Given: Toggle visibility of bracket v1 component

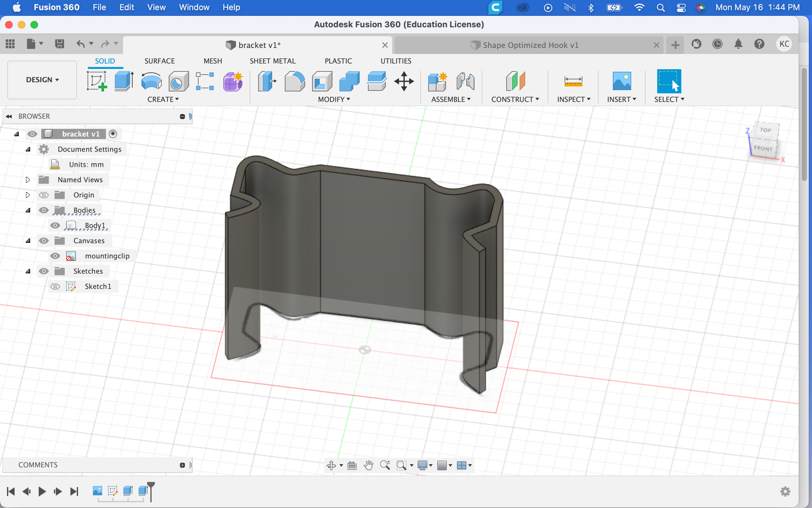Looking at the screenshot, I should [32, 134].
